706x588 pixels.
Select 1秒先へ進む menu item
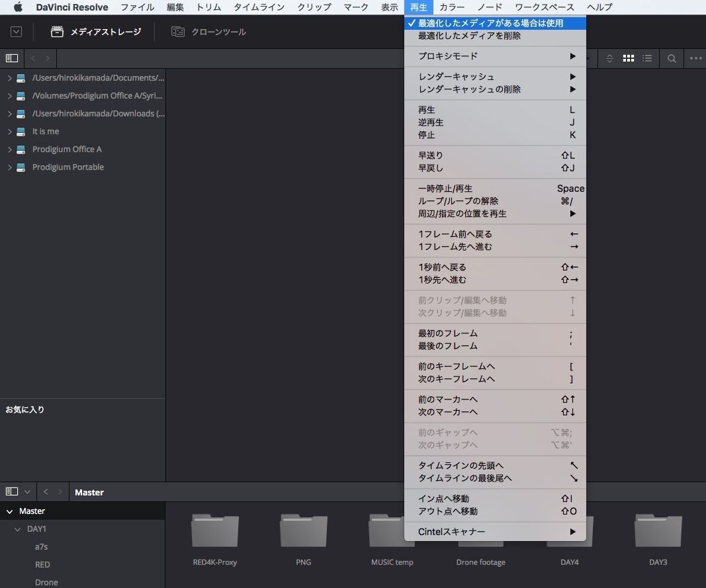coord(496,280)
